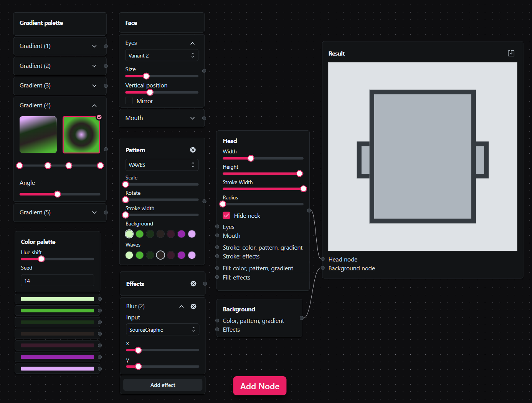Viewport: 532px width, 403px height.
Task: Expand the Gradient (2) section
Action: pos(94,66)
